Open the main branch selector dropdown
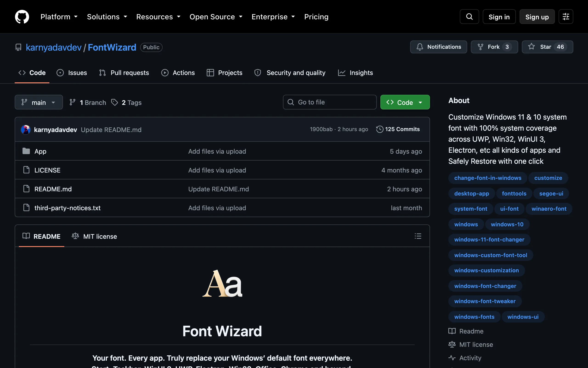Image resolution: width=588 pixels, height=368 pixels. (x=39, y=102)
